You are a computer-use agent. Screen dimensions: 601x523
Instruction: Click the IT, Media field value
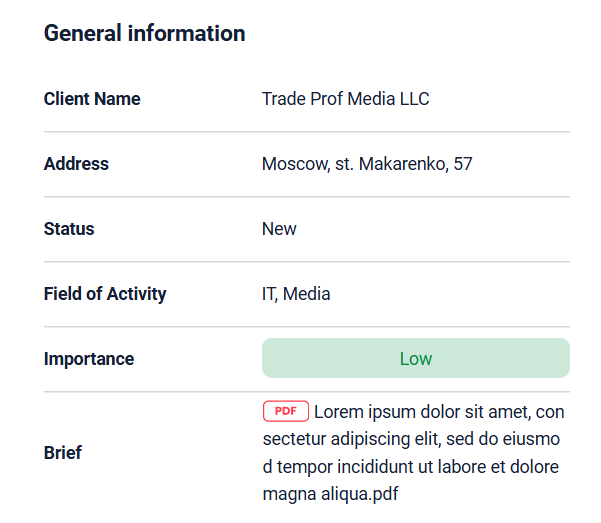[296, 294]
